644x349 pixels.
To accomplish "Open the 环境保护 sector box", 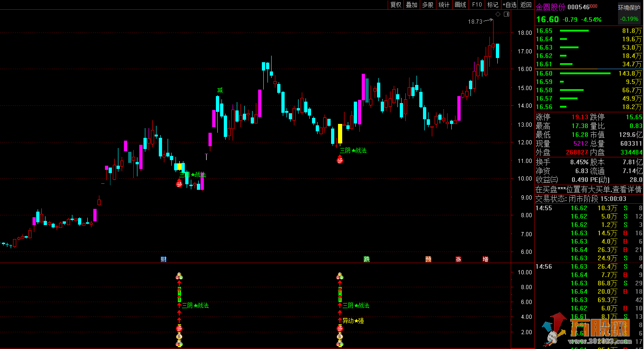I will pos(629,13).
